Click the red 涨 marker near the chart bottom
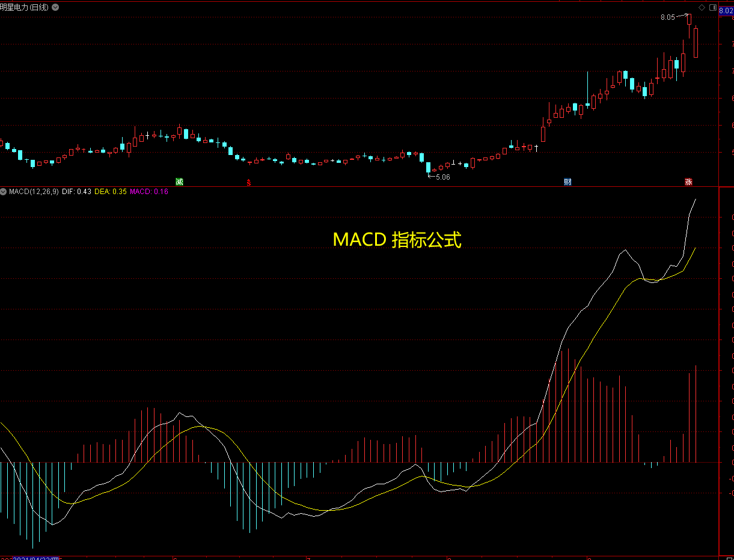734x560 pixels. 689,181
